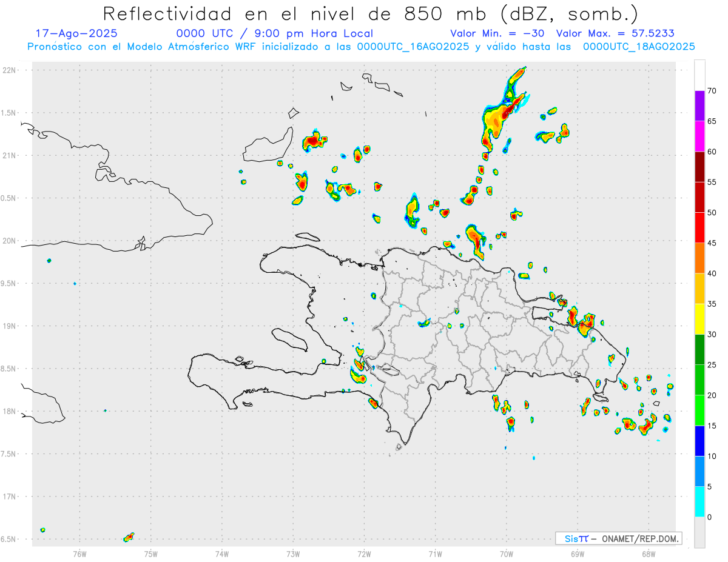This screenshot has height=562, width=728.
Task: Pick the dark blue 10–15 dBZ colorbar segment
Action: 699,441
